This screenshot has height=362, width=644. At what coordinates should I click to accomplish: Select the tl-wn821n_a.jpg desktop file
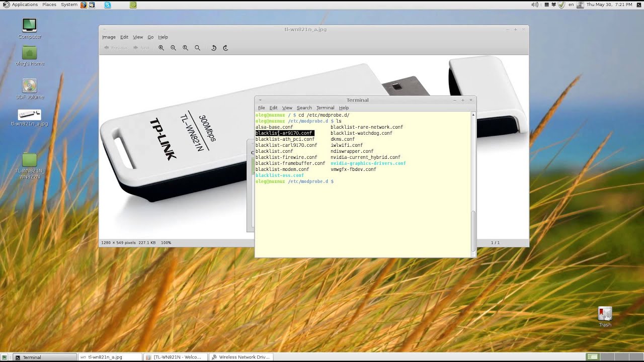tap(30, 118)
